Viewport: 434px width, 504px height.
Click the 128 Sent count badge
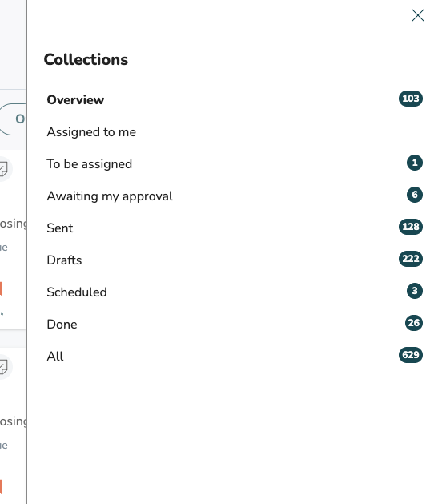[x=411, y=227]
